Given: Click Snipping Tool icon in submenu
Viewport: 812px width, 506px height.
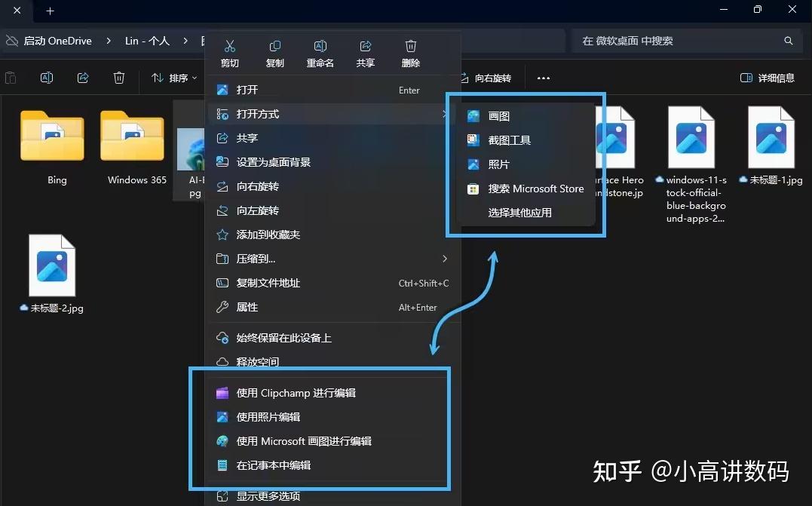Looking at the screenshot, I should pyautogui.click(x=473, y=140).
